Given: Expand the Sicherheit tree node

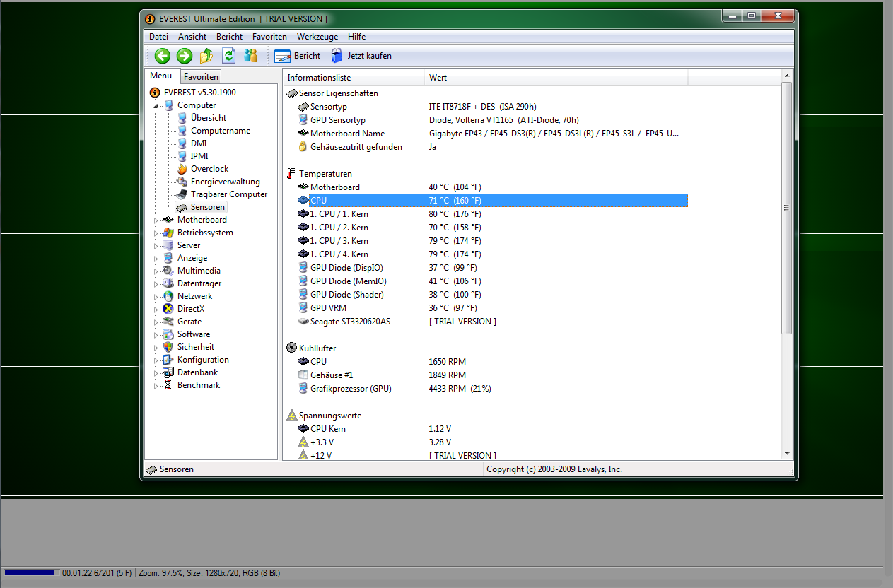Looking at the screenshot, I should pyautogui.click(x=156, y=348).
